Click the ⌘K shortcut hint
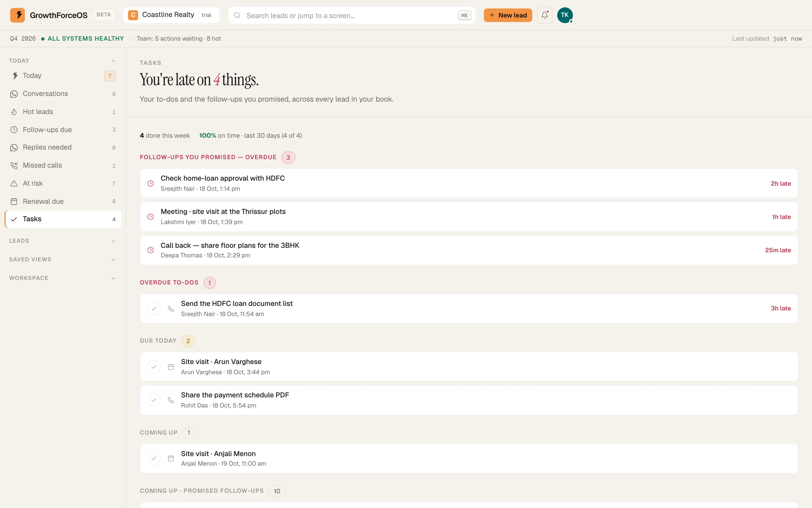This screenshot has height=508, width=812. click(x=464, y=16)
